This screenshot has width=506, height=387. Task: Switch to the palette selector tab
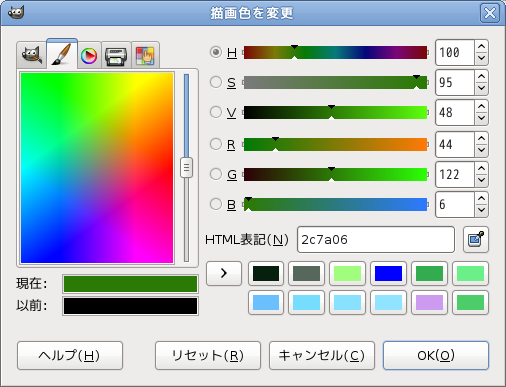click(145, 55)
